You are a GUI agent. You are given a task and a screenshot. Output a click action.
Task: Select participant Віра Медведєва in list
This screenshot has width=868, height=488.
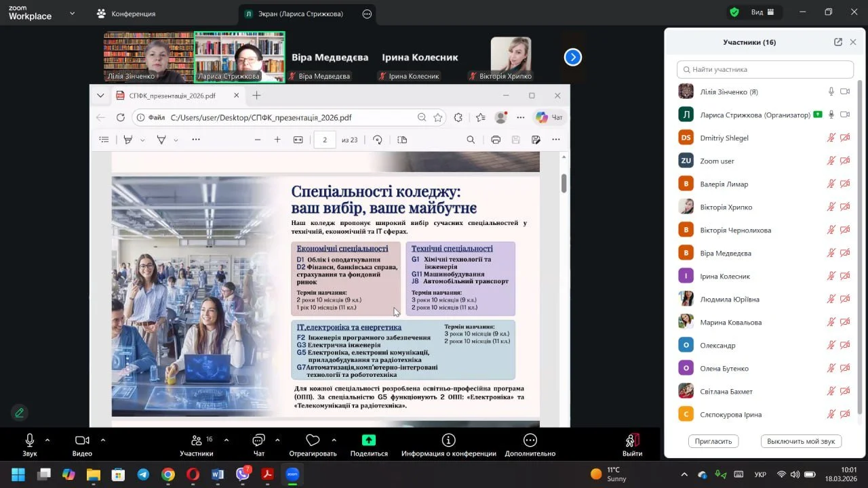tap(765, 253)
